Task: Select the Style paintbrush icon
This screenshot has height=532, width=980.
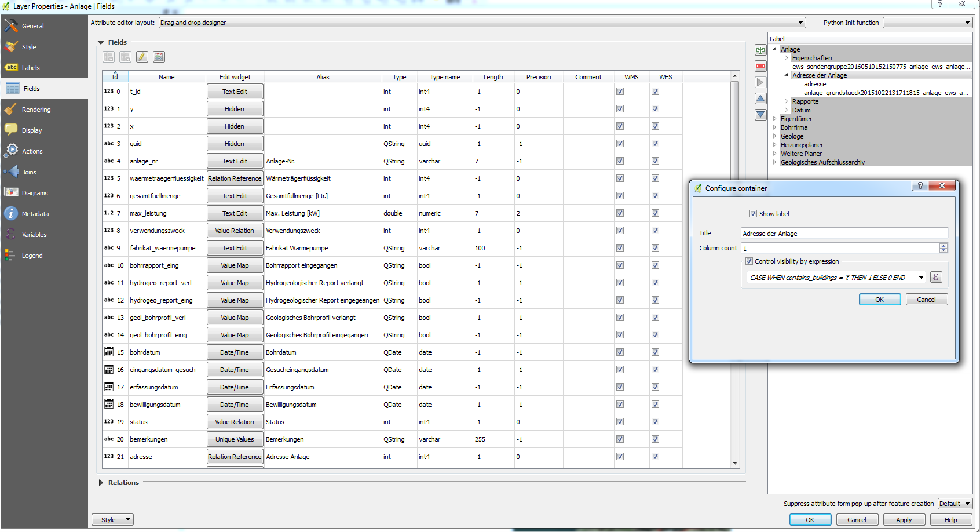Action: click(x=11, y=46)
